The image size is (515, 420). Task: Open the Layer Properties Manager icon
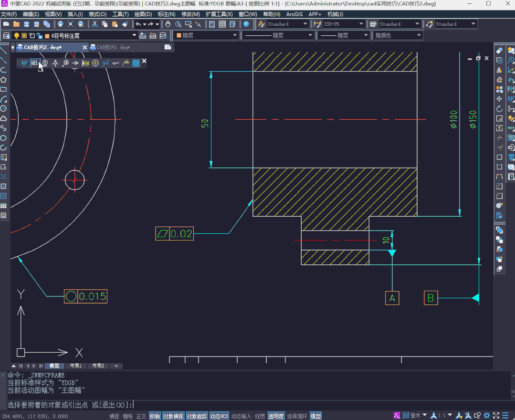coord(6,36)
